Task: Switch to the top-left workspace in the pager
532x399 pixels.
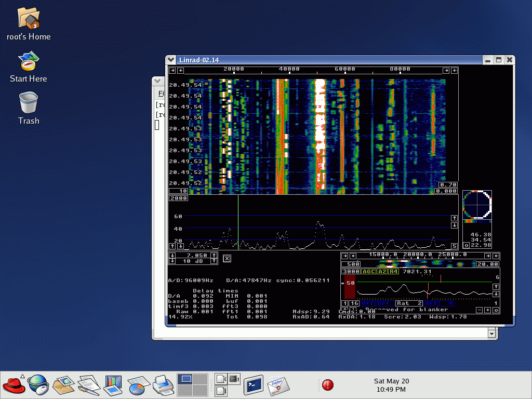Action: click(x=185, y=379)
